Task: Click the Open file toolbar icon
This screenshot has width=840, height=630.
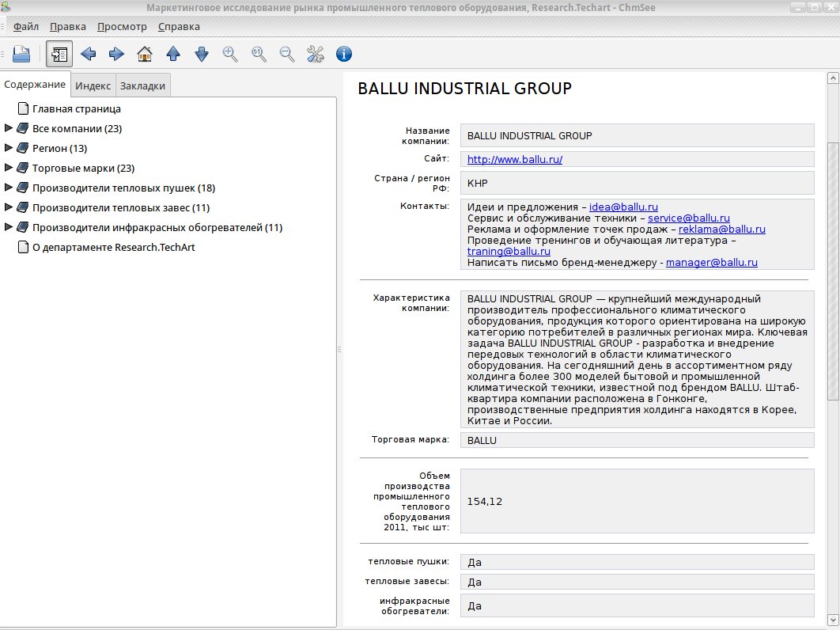Action: [x=21, y=54]
